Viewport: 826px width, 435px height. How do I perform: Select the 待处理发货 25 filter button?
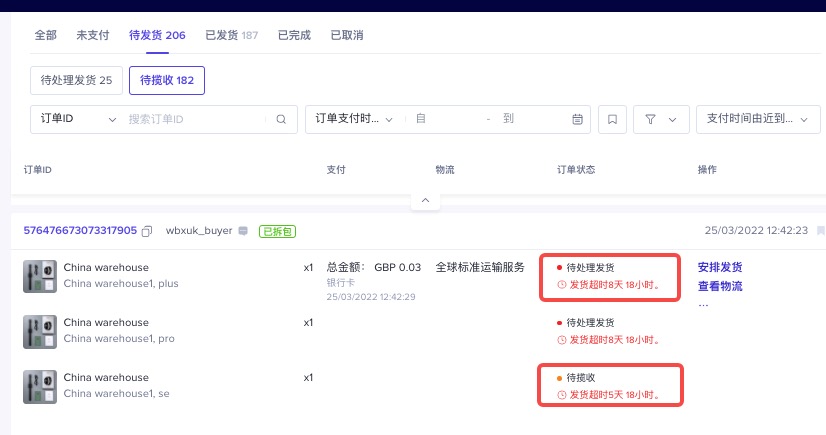[76, 80]
